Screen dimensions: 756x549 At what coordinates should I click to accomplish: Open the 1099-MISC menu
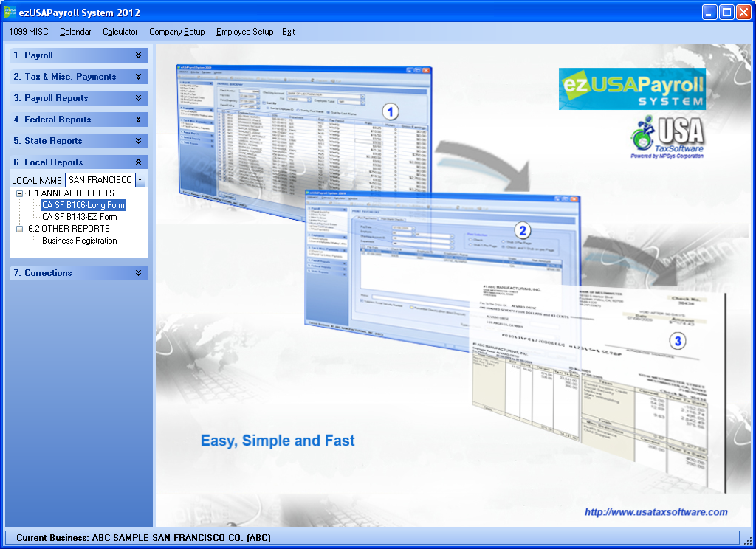click(29, 32)
